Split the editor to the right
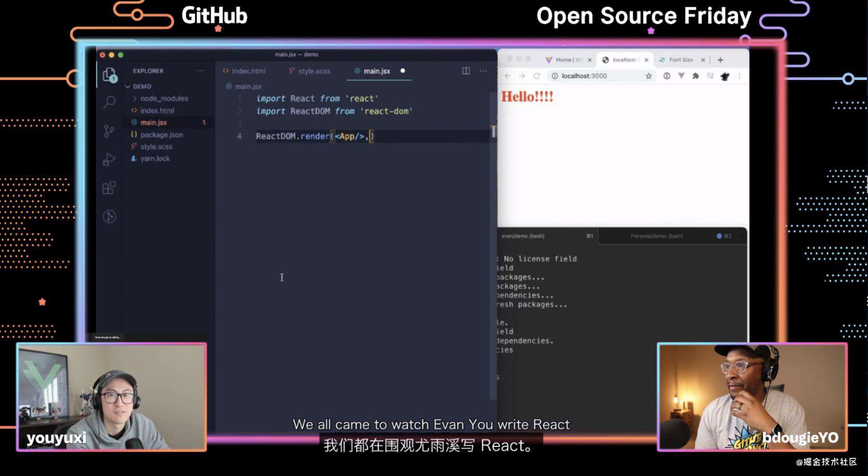The image size is (868, 476). click(466, 71)
